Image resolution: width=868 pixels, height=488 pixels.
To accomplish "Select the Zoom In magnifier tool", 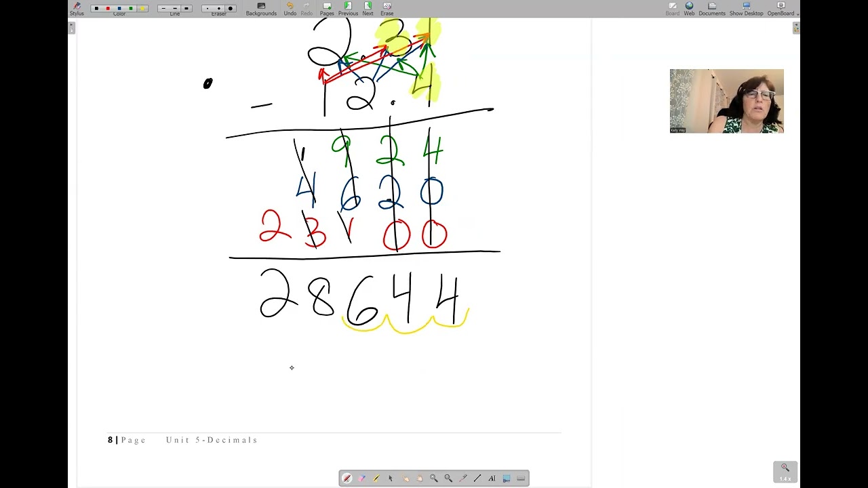I will click(434, 479).
